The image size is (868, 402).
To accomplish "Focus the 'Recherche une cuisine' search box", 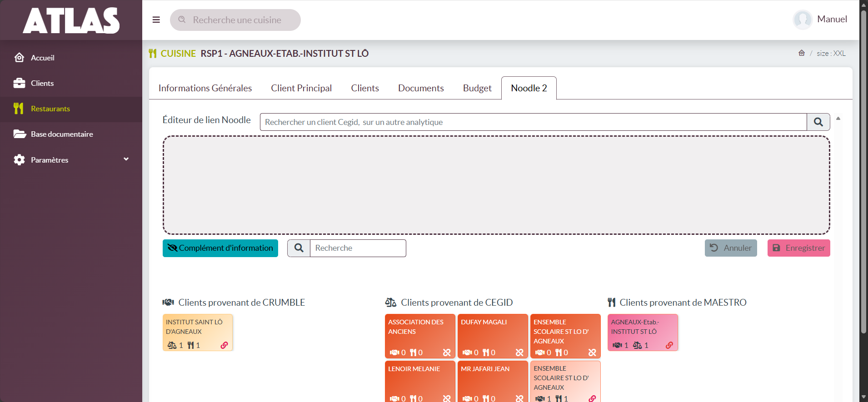I will 235,20.
